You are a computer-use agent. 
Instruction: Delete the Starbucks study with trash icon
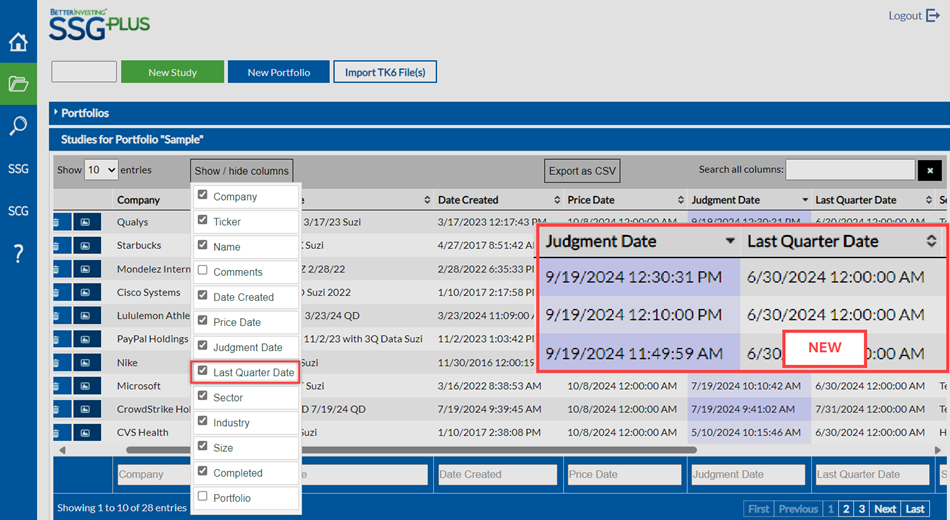point(62,245)
